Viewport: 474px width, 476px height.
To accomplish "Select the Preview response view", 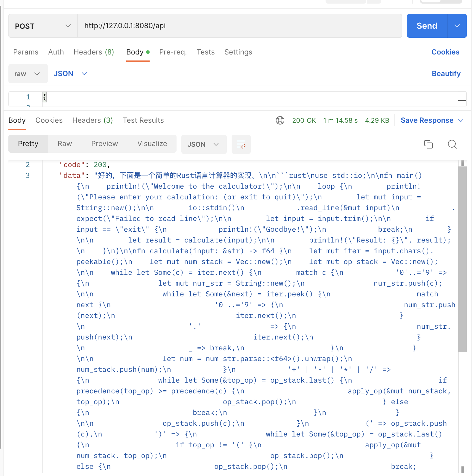I will point(104,144).
